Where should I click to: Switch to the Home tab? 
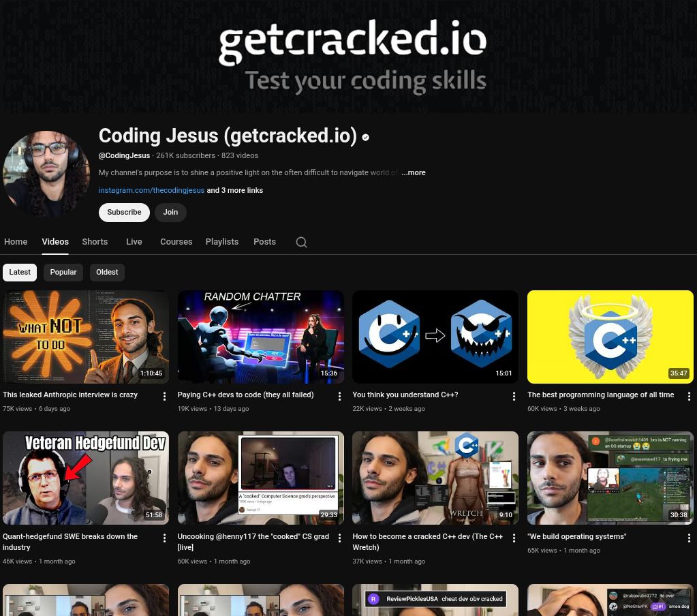(x=16, y=241)
